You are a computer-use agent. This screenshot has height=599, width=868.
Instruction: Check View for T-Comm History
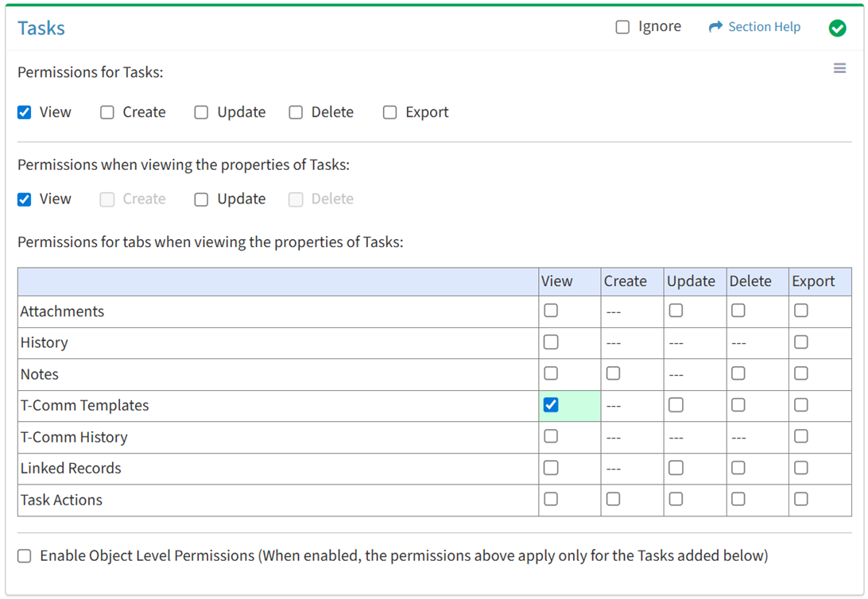(551, 436)
